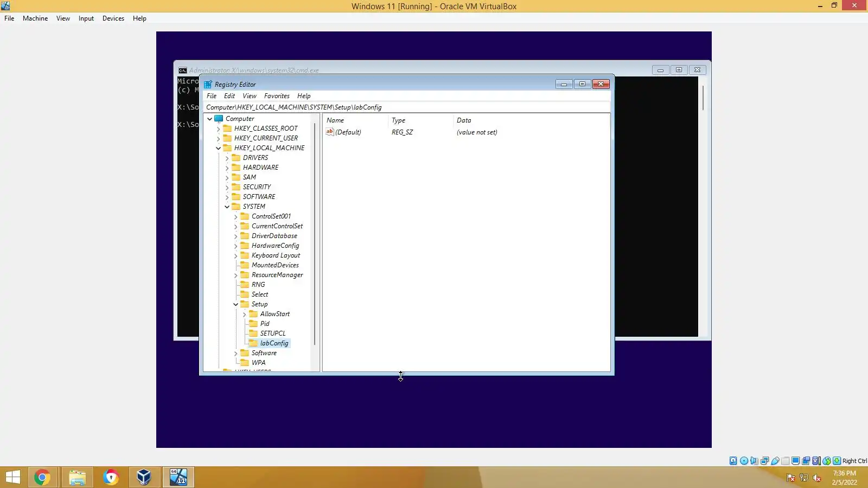Select the Pid key under Setup
Image resolution: width=868 pixels, height=488 pixels.
pos(265,324)
